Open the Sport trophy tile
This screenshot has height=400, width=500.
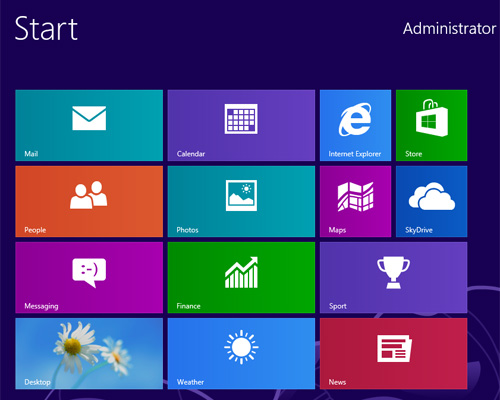pyautogui.click(x=394, y=277)
